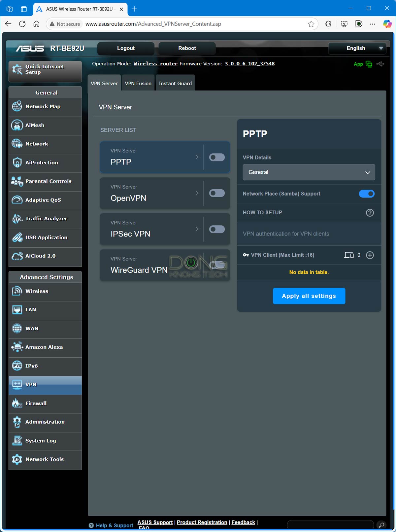Click Apply all settings button
This screenshot has width=396, height=532.
pyautogui.click(x=309, y=296)
